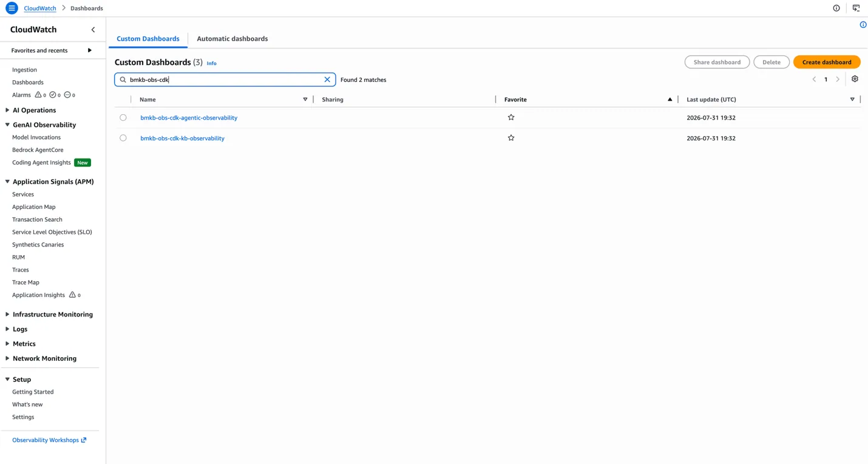Open the hamburger navigation menu icon
Screen dimensions: 868x464
(12, 8)
